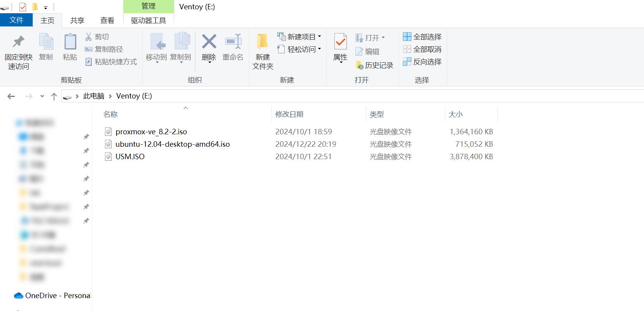The height and width of the screenshot is (311, 644).
Task: Click the 删除 red X icon
Action: (x=209, y=41)
